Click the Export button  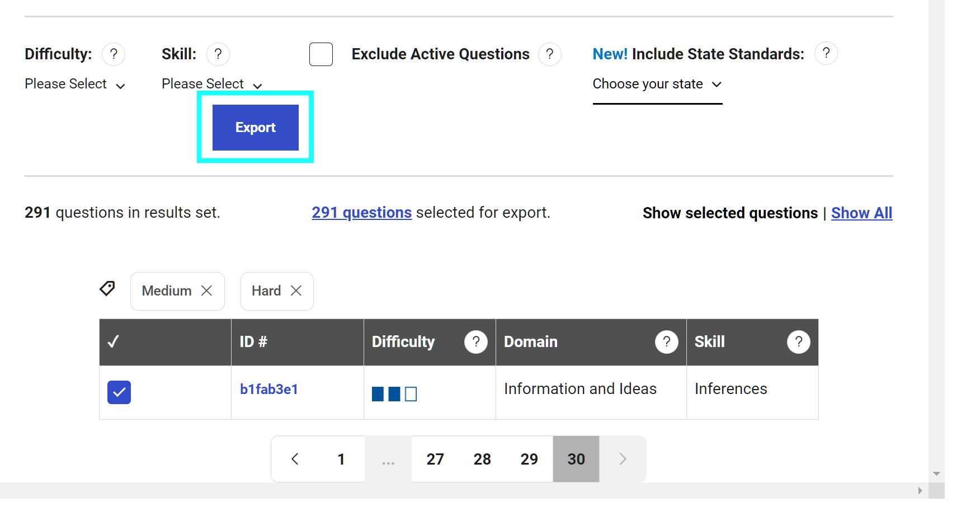tap(255, 127)
